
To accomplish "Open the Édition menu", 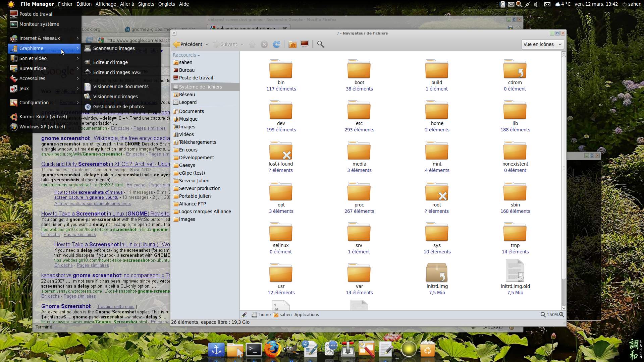I will [x=84, y=4].
